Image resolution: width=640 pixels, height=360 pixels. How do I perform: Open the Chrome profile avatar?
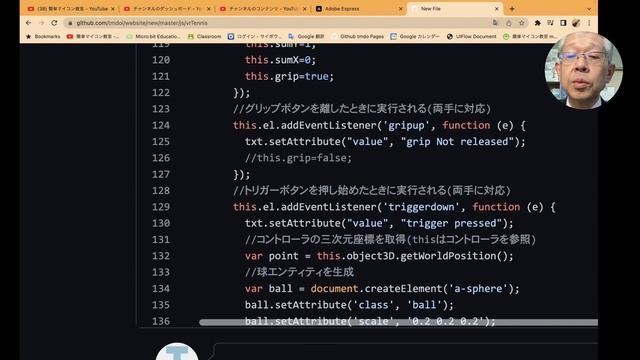pyautogui.click(x=576, y=23)
